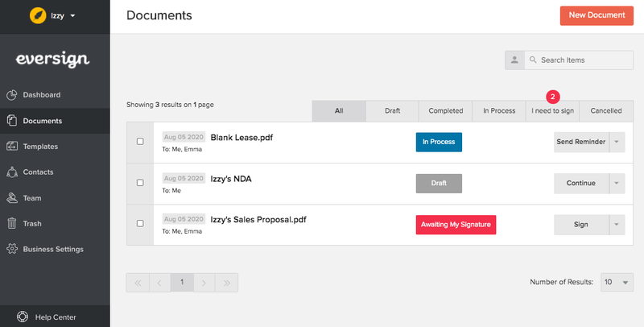Click the Business Settings gear icon
The image size is (644, 327).
coord(12,249)
